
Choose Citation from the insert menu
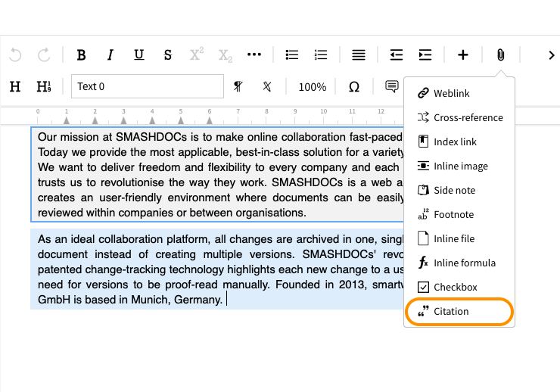coord(459,311)
